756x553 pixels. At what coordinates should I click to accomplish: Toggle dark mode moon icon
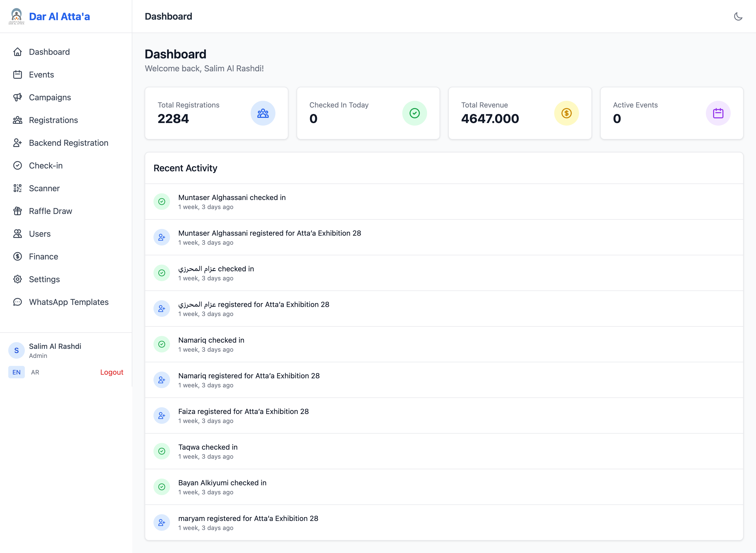[738, 16]
